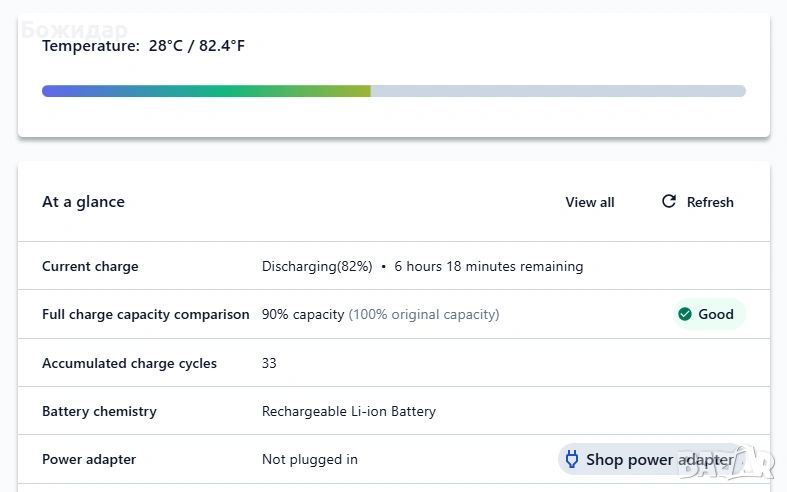
Task: Click the blue plug icon
Action: [x=572, y=460]
